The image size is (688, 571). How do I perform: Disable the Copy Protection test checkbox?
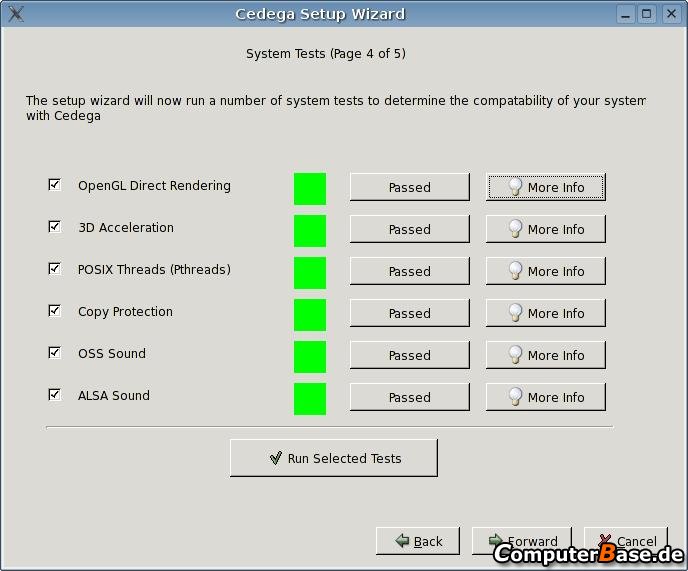(54, 311)
